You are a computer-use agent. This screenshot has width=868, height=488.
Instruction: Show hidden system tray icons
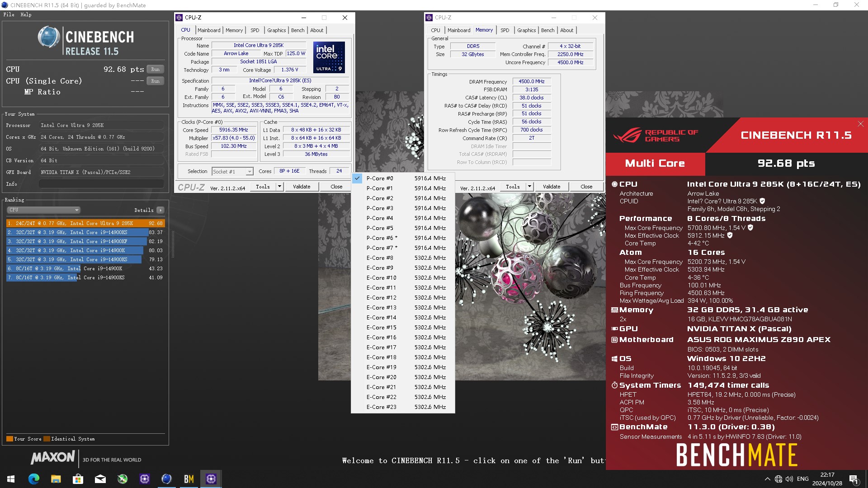(767, 479)
